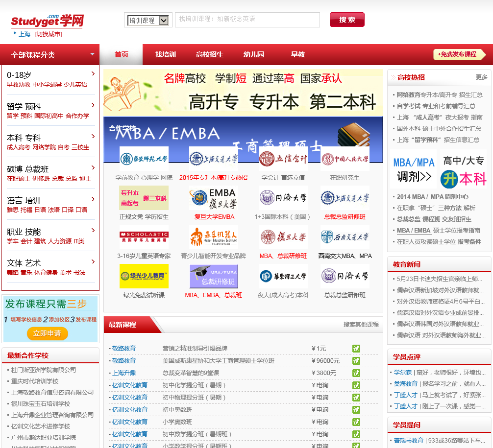Open the 学尔森 review link
The image size is (493, 448).
click(403, 372)
